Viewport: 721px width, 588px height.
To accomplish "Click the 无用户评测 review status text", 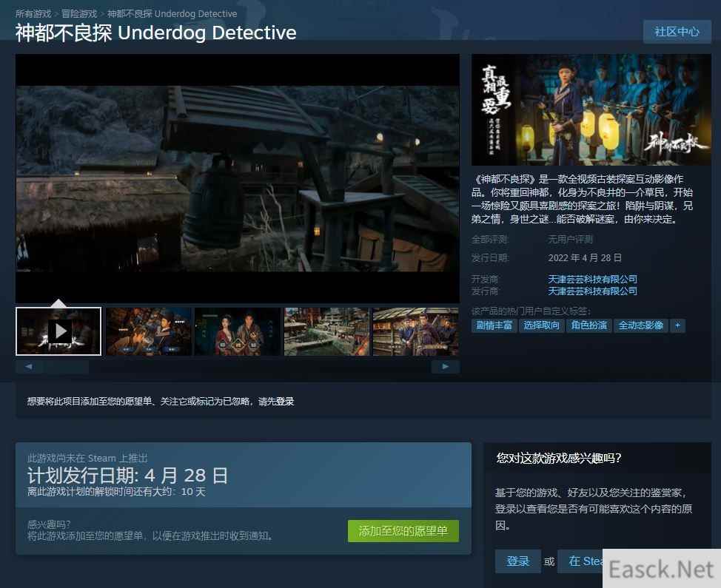I will 570,240.
